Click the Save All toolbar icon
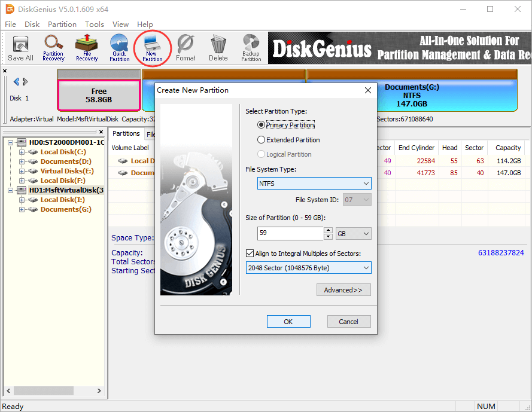Image resolution: width=532 pixels, height=412 pixels. [x=20, y=48]
